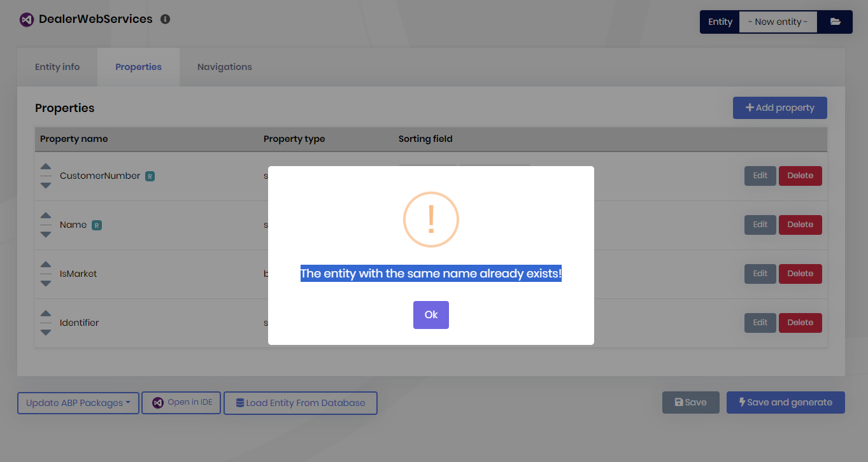The height and width of the screenshot is (462, 868).
Task: Move Name property down
Action: point(46,234)
